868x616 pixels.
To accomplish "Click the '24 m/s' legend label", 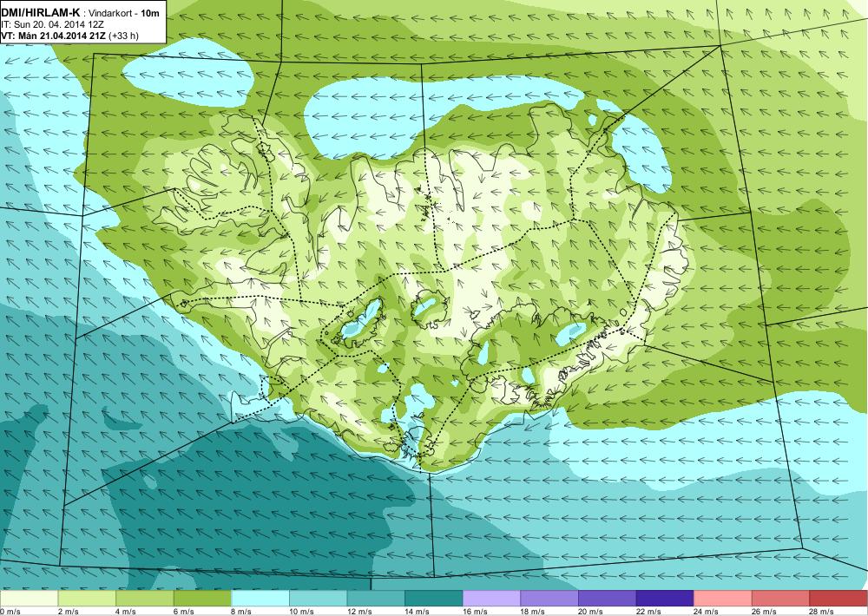I will 707,612.
